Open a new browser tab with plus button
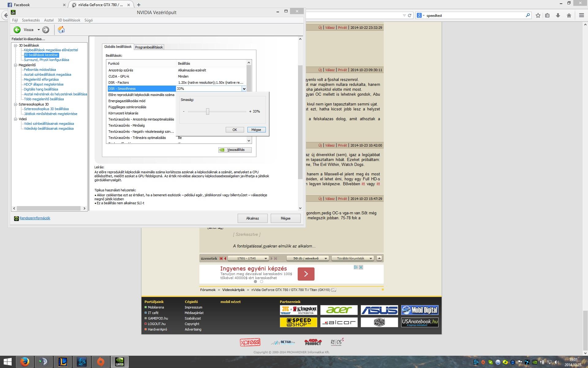 139,5
